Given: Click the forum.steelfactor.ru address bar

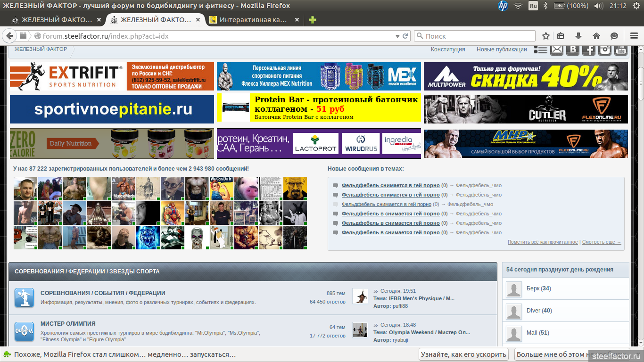Looking at the screenshot, I should [212, 36].
